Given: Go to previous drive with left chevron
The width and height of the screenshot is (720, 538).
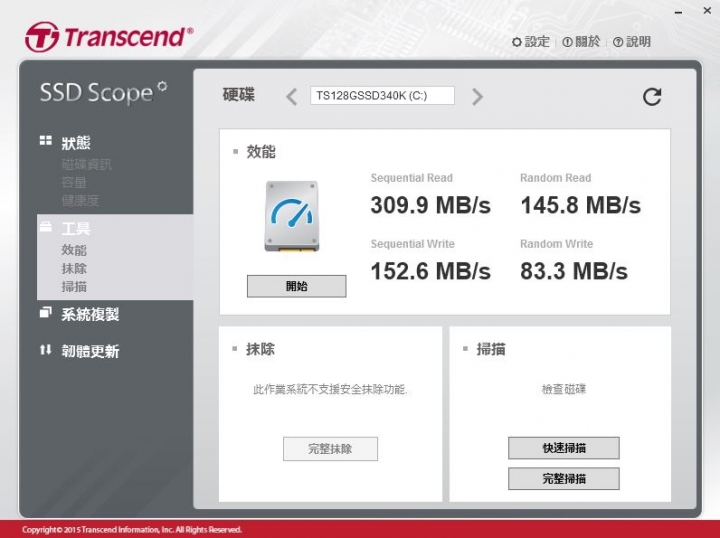Looking at the screenshot, I should [x=292, y=97].
